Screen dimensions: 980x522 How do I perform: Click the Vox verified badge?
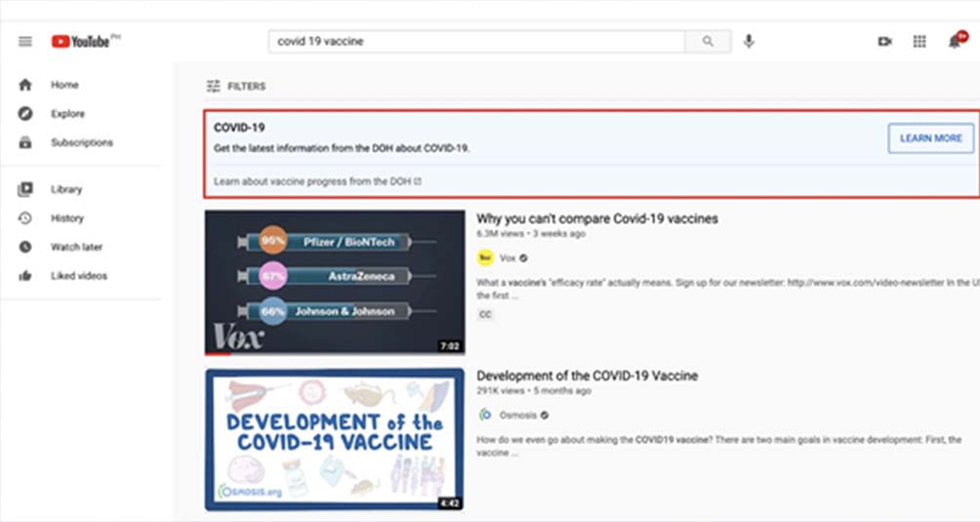click(x=523, y=258)
